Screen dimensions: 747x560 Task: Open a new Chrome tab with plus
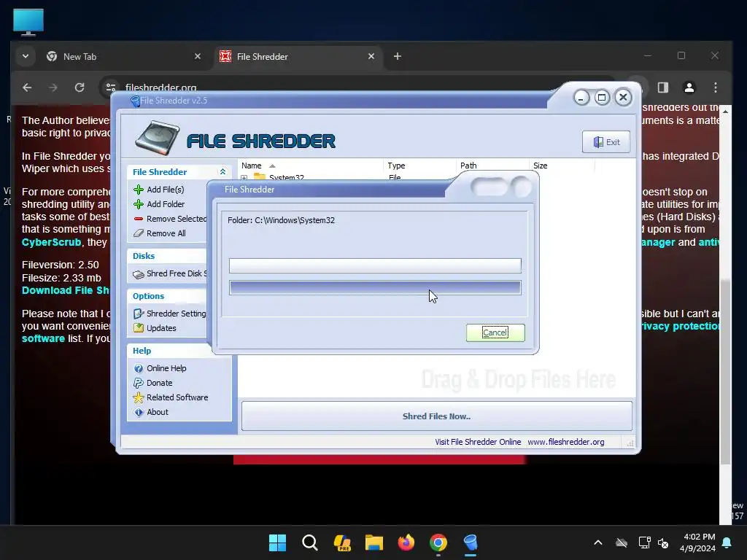[398, 57]
